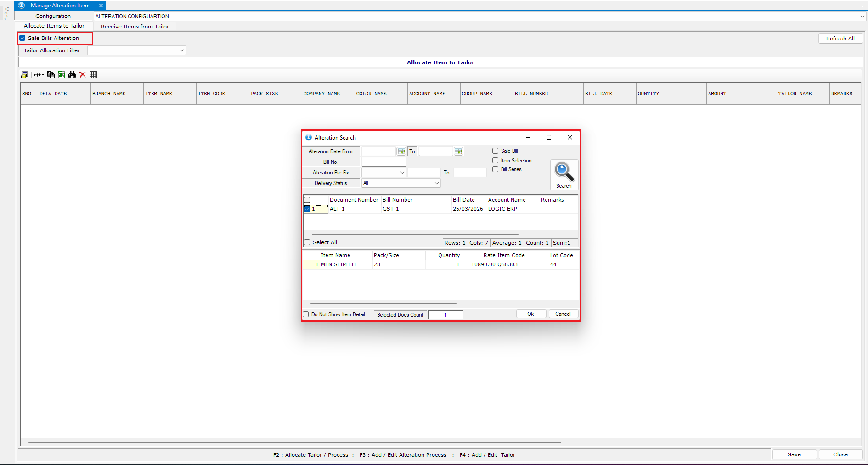
Task: Switch to Receive Items from Tailor tab
Action: (x=135, y=27)
